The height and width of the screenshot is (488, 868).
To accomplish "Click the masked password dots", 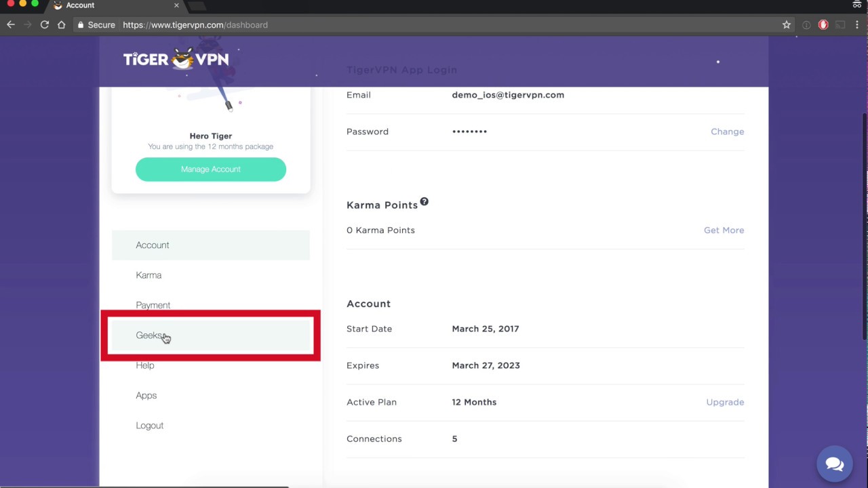I will (x=469, y=131).
